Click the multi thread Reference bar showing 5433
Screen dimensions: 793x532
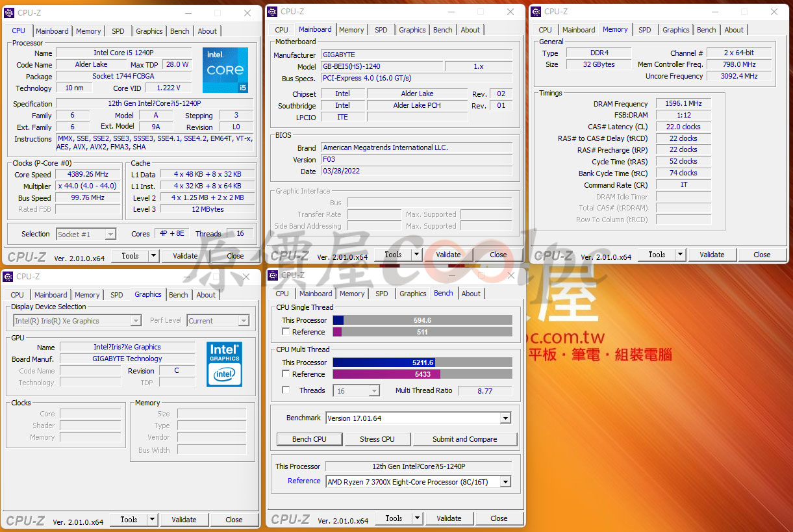(422, 374)
